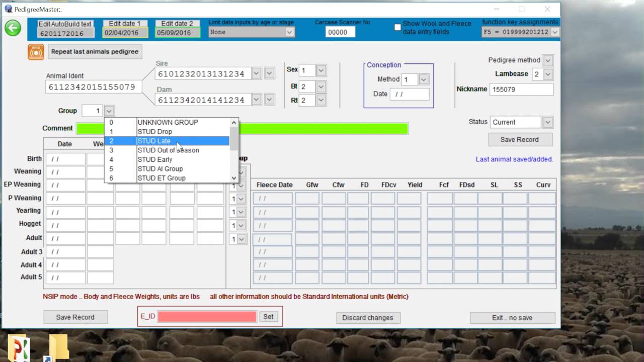Viewport: 644px width, 362px height.
Task: Expand the Bt dropdown
Action: [x=321, y=86]
